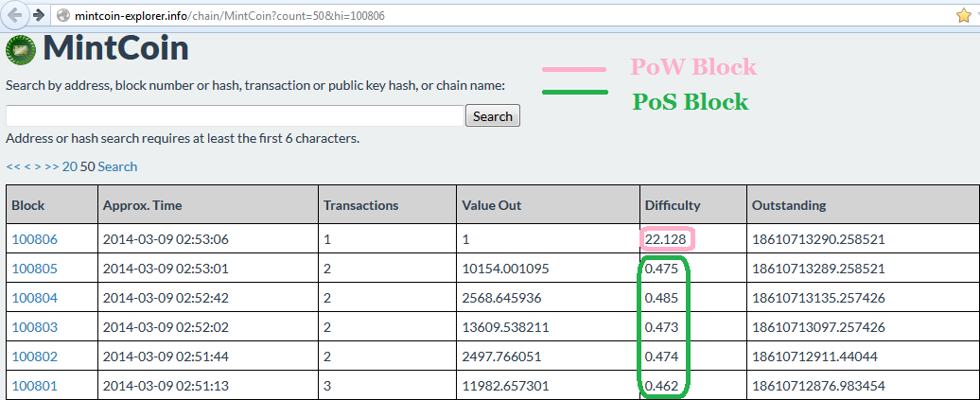This screenshot has width=980, height=400.
Task: Click value out 10154.001095
Action: tap(505, 269)
